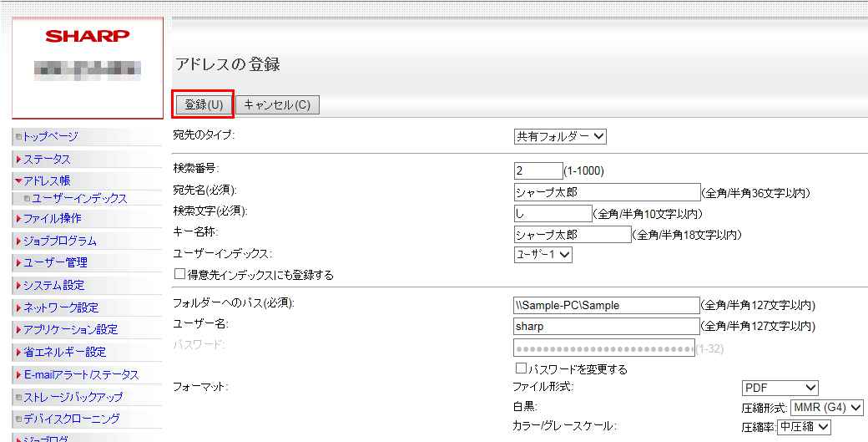Click the フォルダーへのパス input field
Image resolution: width=868 pixels, height=442 pixels.
pos(606,305)
